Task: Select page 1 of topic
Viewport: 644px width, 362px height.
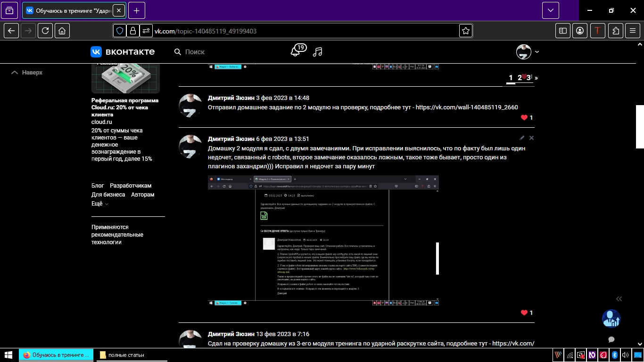Action: [511, 78]
